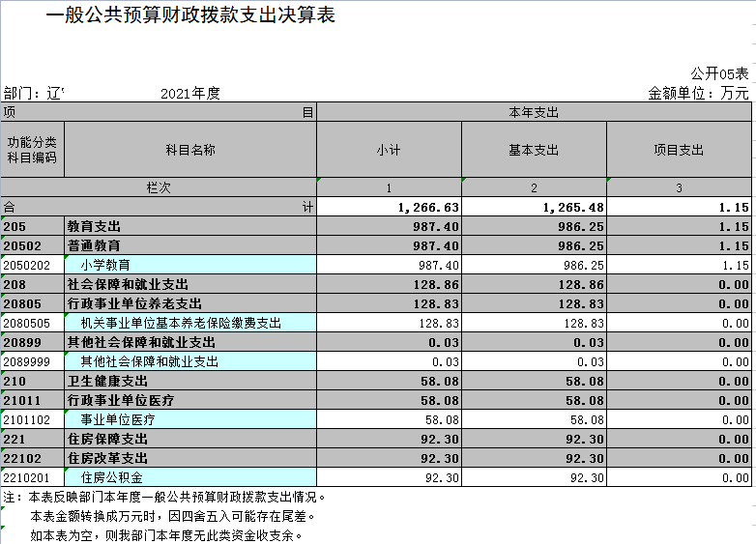The height and width of the screenshot is (544, 756).
Task: Click code cell 20805
Action: click(x=32, y=303)
